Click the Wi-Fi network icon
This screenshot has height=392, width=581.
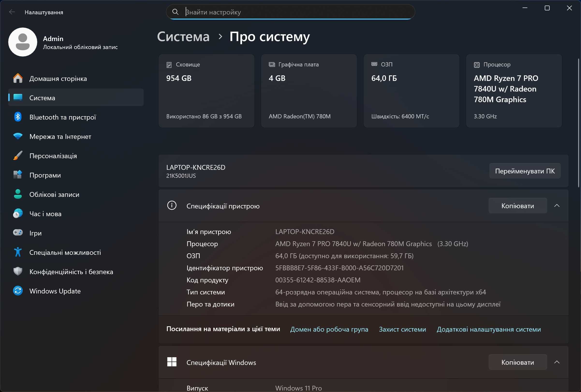click(18, 136)
